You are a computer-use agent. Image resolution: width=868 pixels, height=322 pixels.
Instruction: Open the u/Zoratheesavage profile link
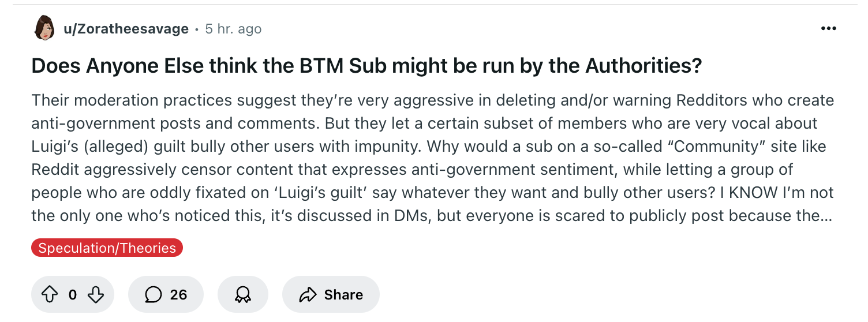click(126, 29)
